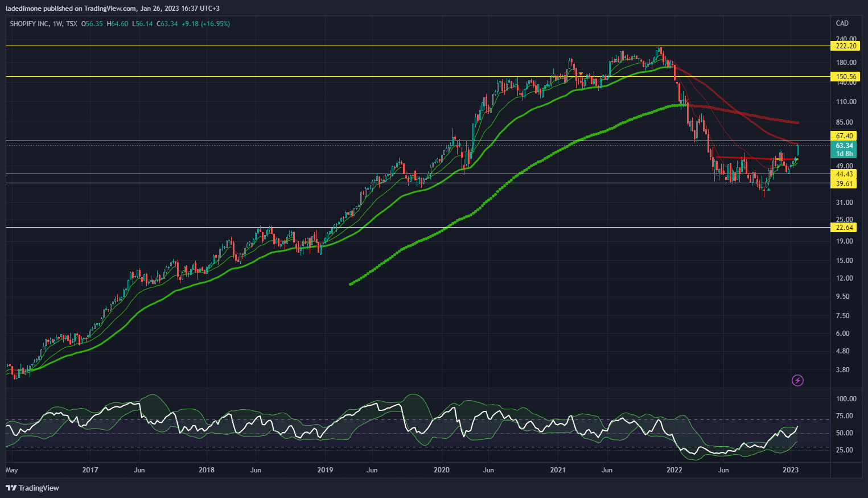Click the 15.00 price axis tick

pyautogui.click(x=844, y=261)
